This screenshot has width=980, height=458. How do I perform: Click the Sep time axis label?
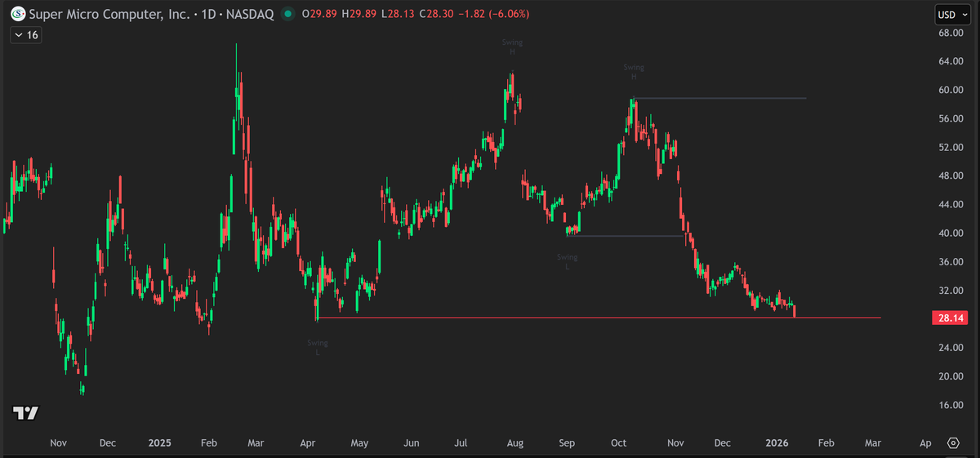(568, 443)
